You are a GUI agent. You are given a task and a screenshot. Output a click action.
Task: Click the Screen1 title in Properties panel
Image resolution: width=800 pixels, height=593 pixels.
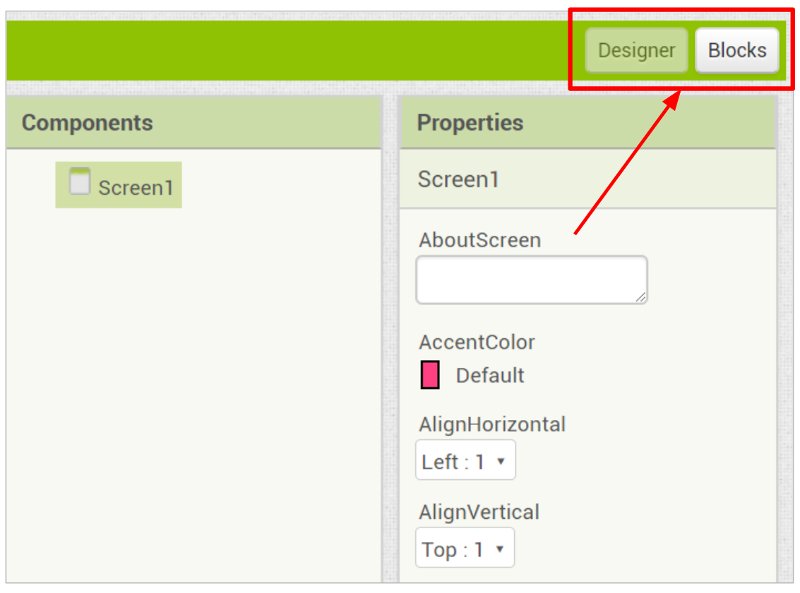[x=458, y=179]
